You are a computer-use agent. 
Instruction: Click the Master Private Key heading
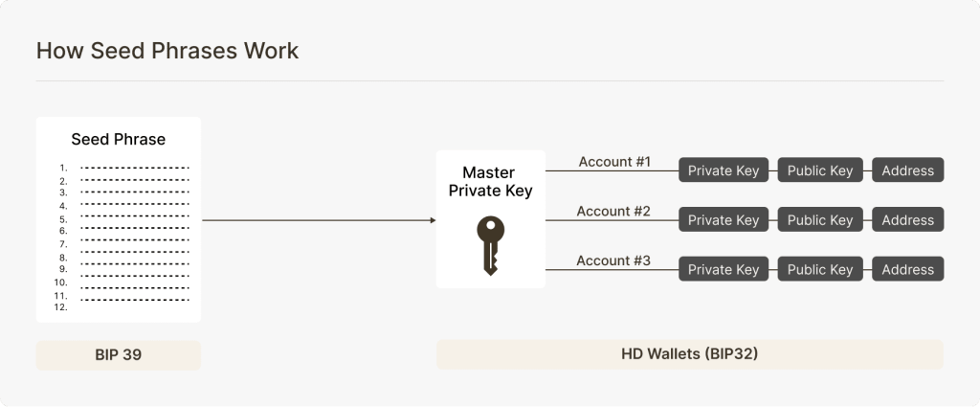pos(490,181)
